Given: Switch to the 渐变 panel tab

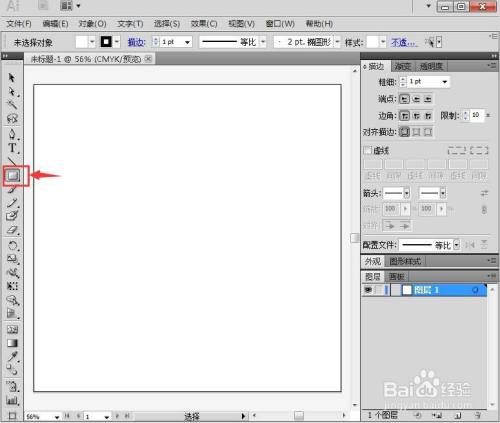Looking at the screenshot, I should tap(402, 66).
